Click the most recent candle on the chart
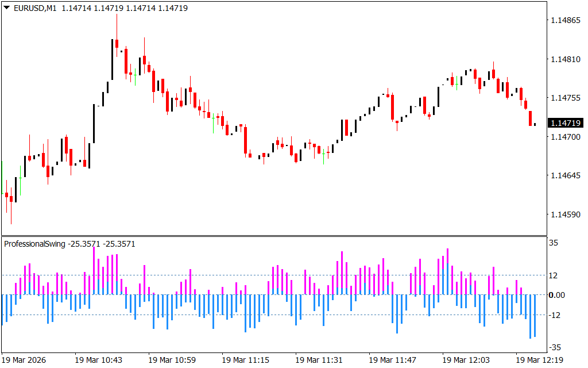 [535, 124]
